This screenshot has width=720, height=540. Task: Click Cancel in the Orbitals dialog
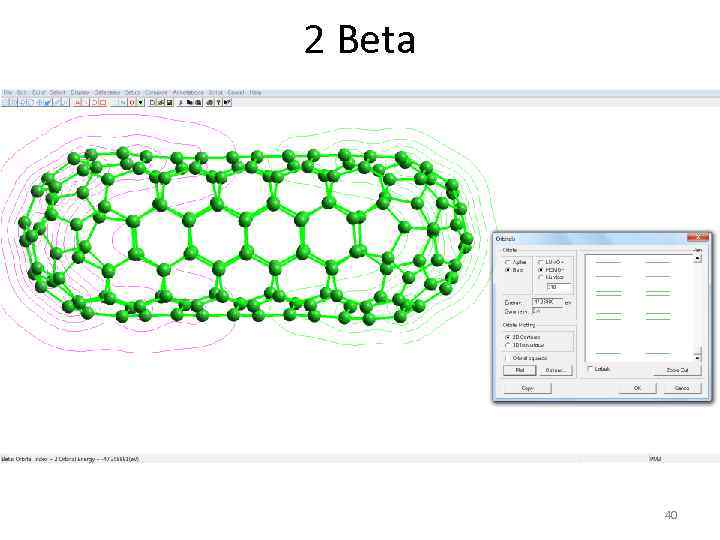[682, 388]
